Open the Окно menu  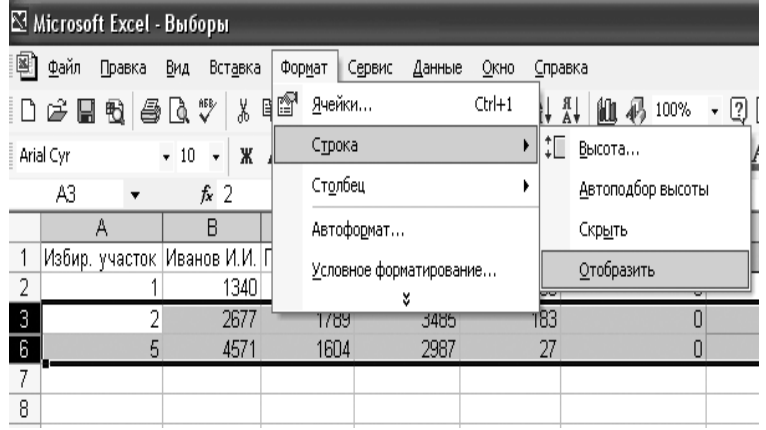click(x=498, y=68)
